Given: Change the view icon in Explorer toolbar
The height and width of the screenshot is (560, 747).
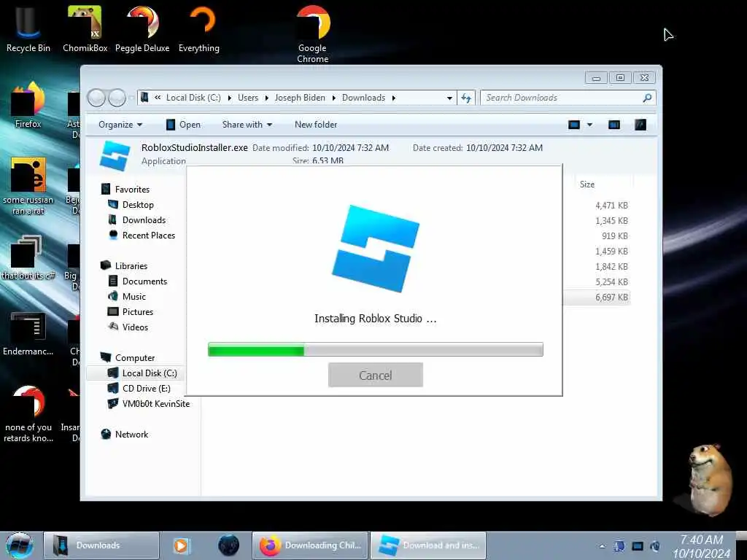Looking at the screenshot, I should 574,125.
